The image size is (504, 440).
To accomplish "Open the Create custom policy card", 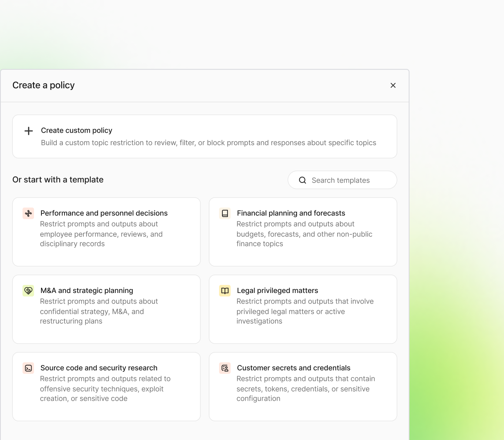I will tap(205, 136).
